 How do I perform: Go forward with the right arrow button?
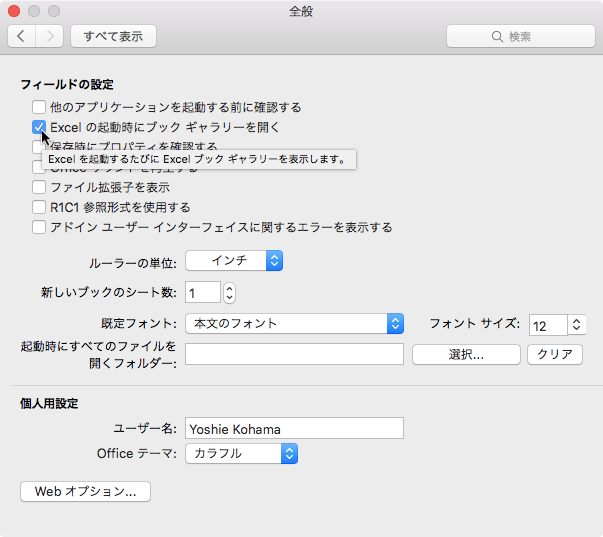(x=49, y=36)
